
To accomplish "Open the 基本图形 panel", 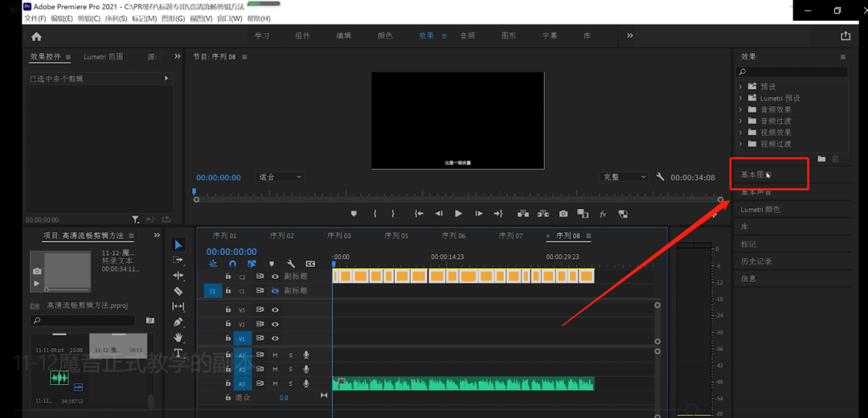I will coord(755,175).
